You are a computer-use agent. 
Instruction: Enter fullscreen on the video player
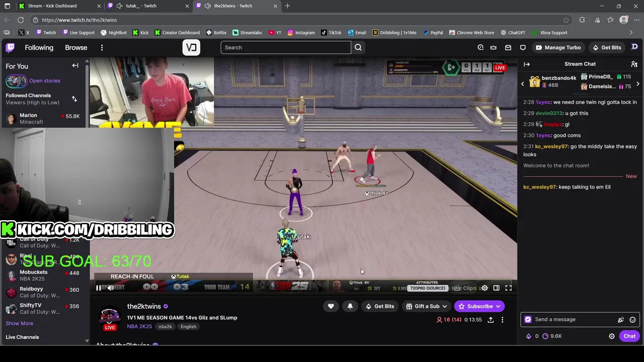point(508,288)
